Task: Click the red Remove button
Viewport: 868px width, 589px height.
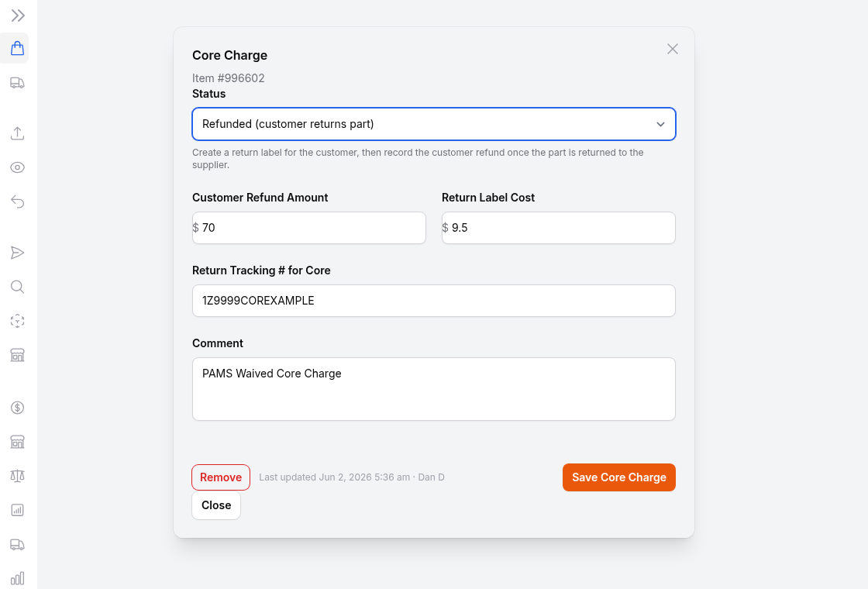Action: point(221,477)
